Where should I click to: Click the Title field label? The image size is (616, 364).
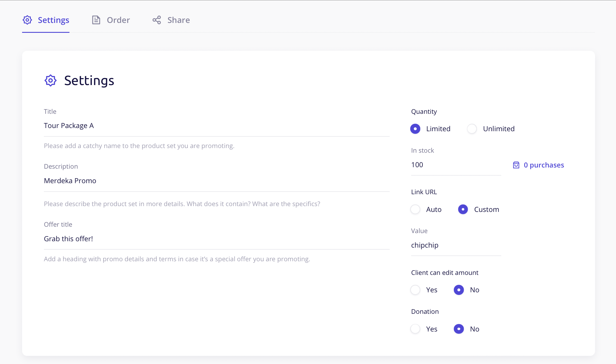click(50, 111)
